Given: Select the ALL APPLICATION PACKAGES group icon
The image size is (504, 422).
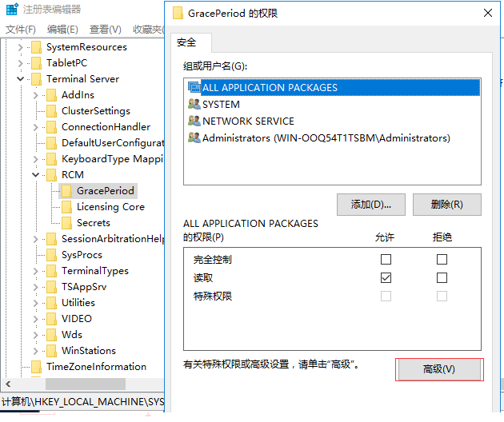Looking at the screenshot, I should point(194,87).
